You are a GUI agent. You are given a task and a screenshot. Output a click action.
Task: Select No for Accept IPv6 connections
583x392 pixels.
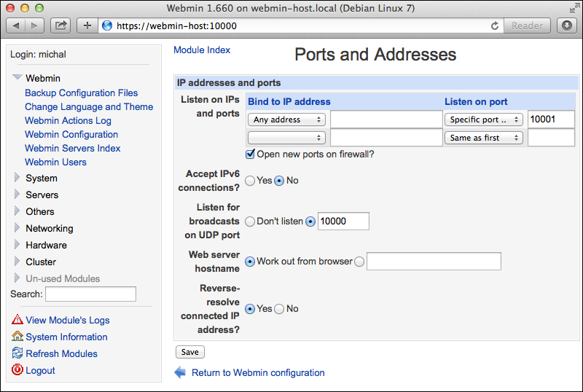pyautogui.click(x=279, y=181)
